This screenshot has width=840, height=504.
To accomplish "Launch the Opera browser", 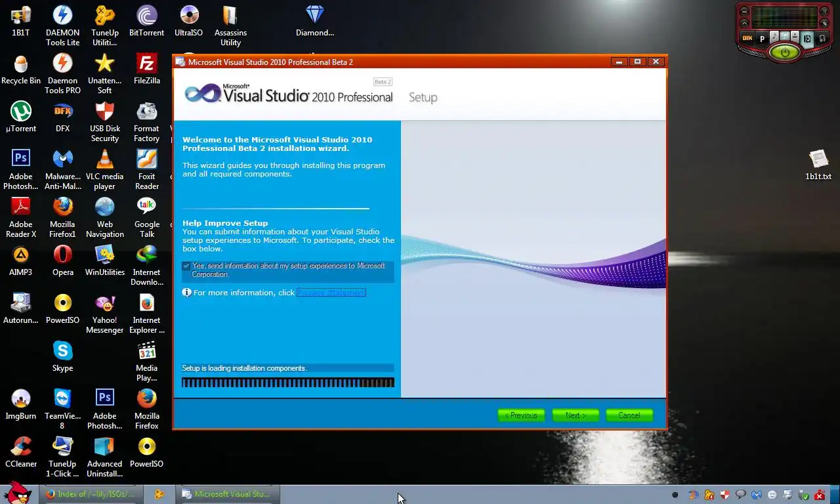I will pos(63,261).
